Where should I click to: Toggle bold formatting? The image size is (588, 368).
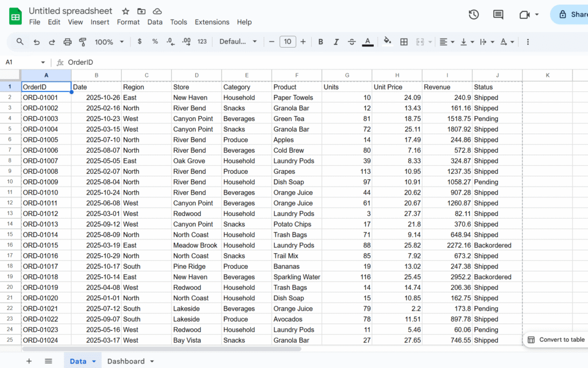coord(321,42)
